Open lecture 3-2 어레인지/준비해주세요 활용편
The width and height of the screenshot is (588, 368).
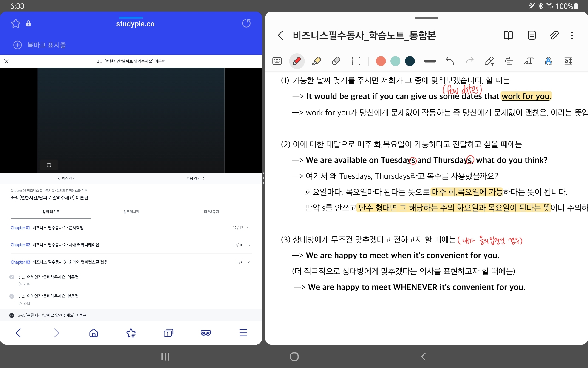click(48, 296)
